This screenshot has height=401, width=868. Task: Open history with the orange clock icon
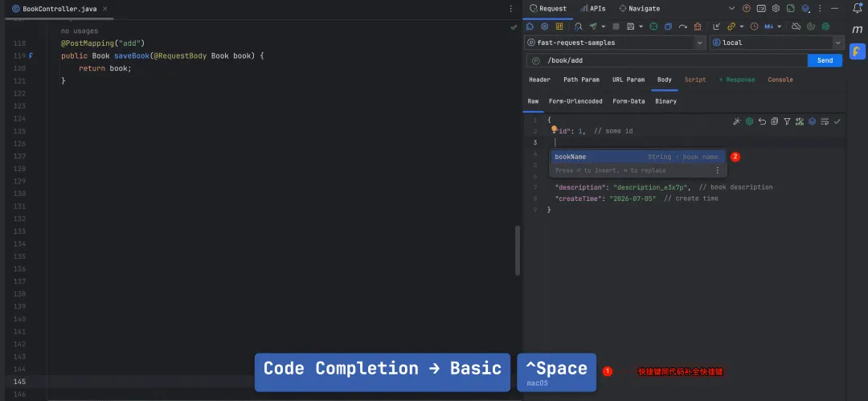coord(754,27)
